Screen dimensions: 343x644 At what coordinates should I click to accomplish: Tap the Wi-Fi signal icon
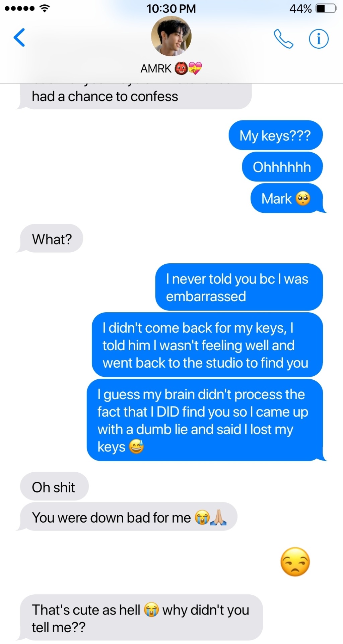click(44, 8)
